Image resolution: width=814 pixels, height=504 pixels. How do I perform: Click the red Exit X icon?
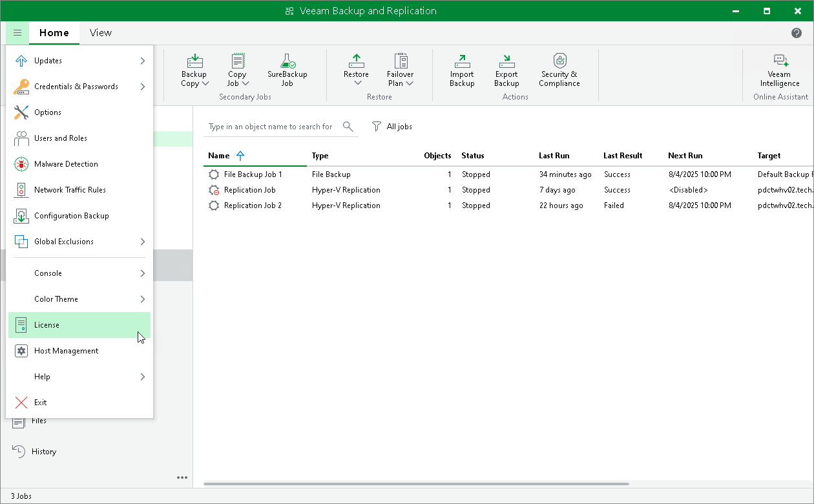point(21,403)
